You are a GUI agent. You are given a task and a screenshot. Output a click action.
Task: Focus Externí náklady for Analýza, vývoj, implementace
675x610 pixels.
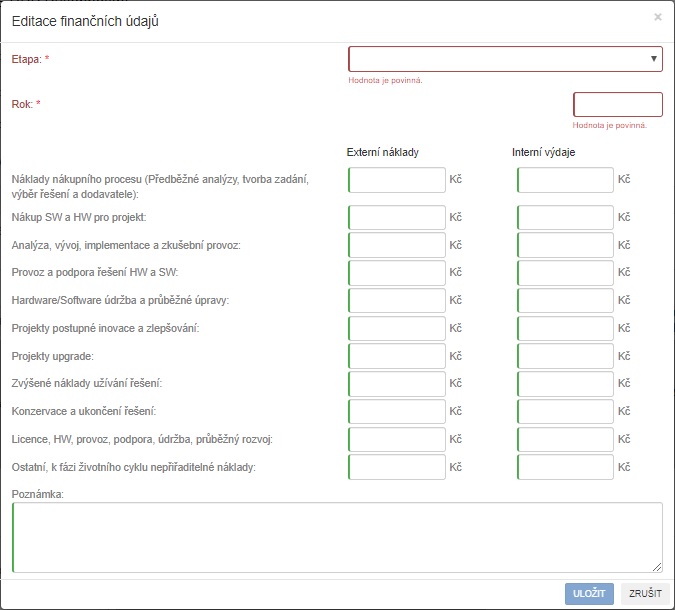(x=397, y=245)
